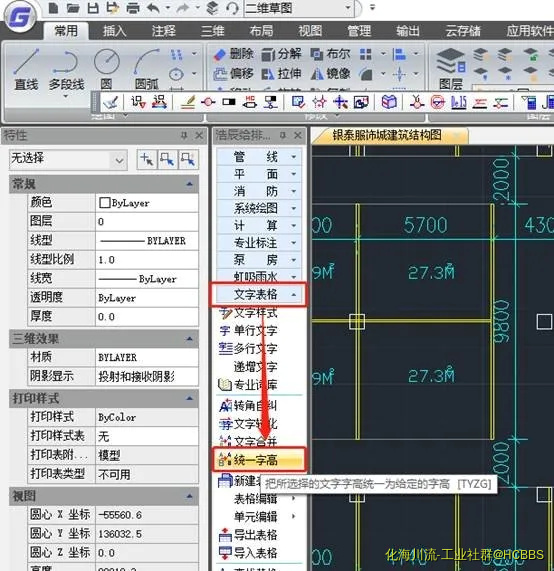Open the 二维草图 workspace dropdown
Viewport: 554px width, 571px height.
[348, 8]
